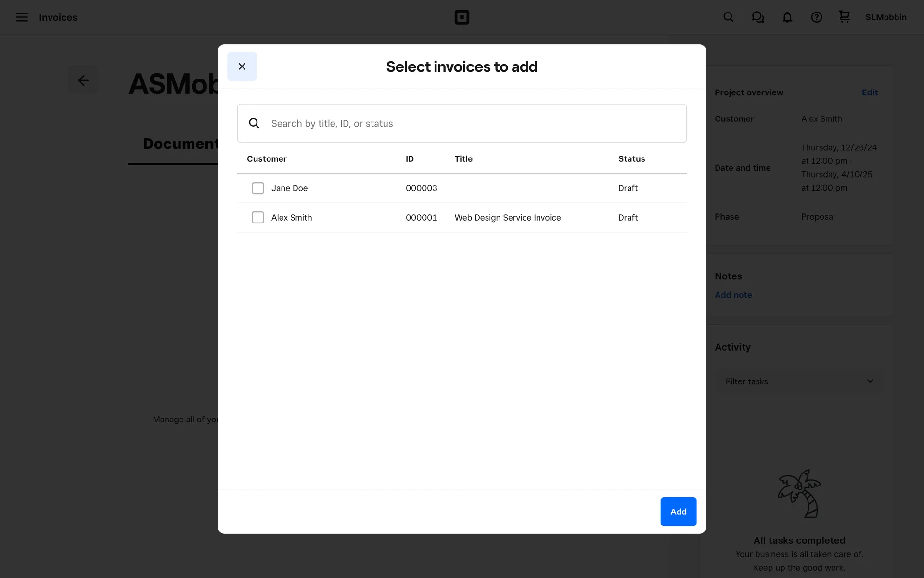
Task: Open the messages chat icon
Action: [x=757, y=17]
